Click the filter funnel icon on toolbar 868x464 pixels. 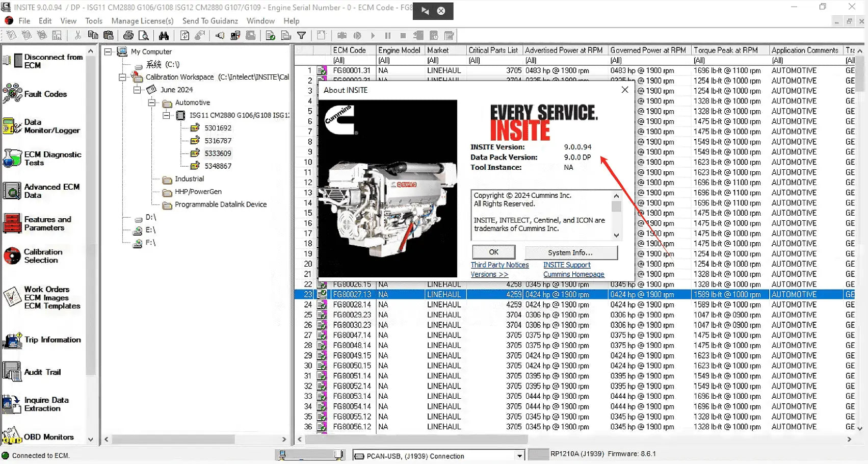pyautogui.click(x=302, y=35)
